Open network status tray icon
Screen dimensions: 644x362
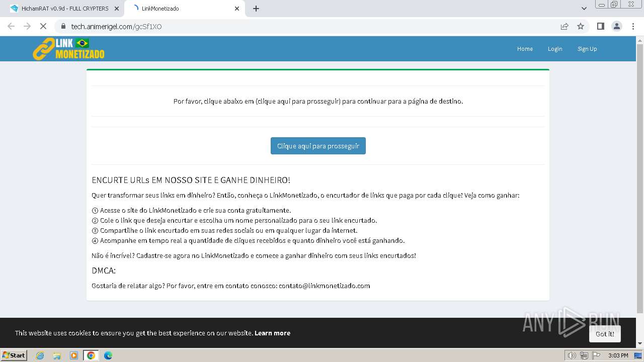point(584,355)
